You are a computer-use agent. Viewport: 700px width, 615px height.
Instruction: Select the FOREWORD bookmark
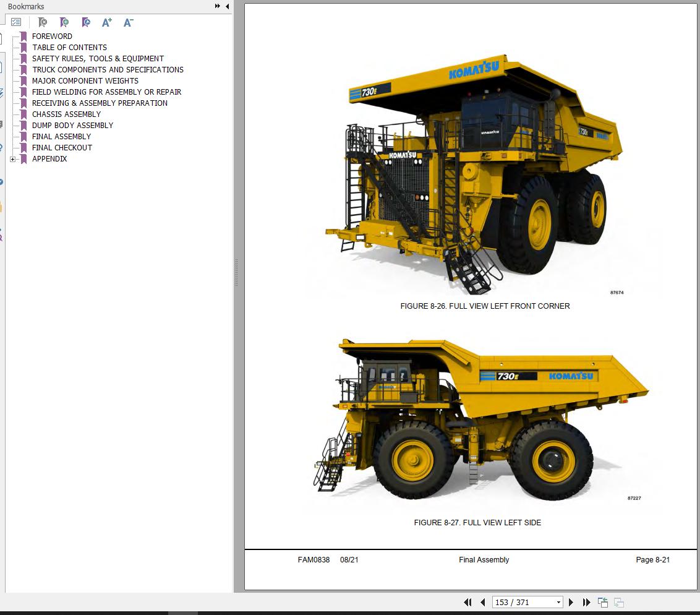tap(51, 36)
